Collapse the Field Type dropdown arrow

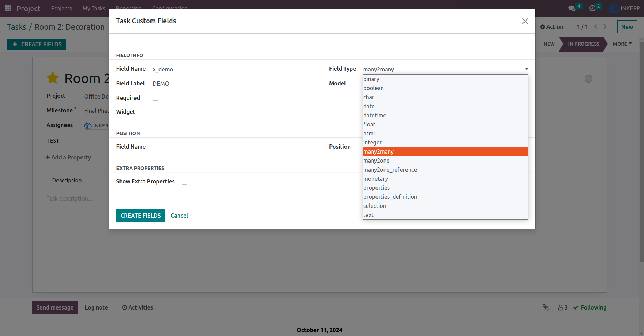coord(527,69)
